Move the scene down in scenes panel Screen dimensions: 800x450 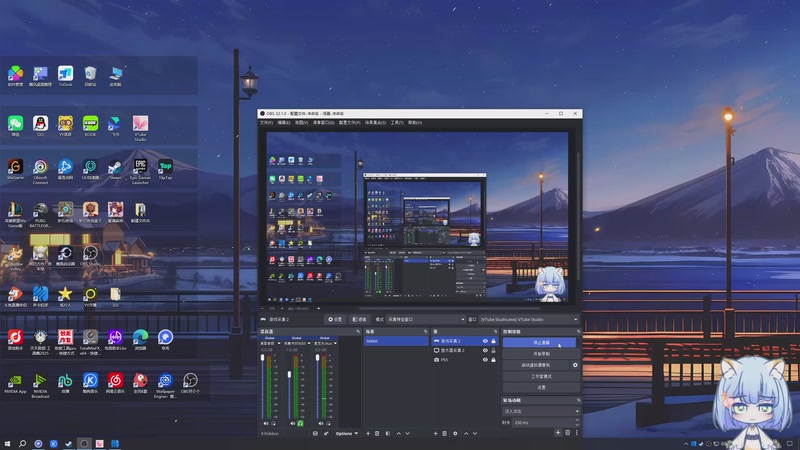(x=408, y=433)
